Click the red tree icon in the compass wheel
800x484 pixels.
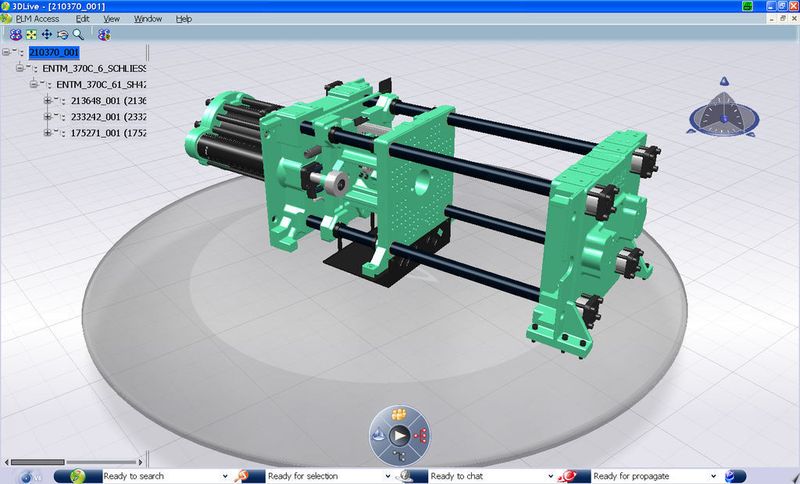(421, 436)
